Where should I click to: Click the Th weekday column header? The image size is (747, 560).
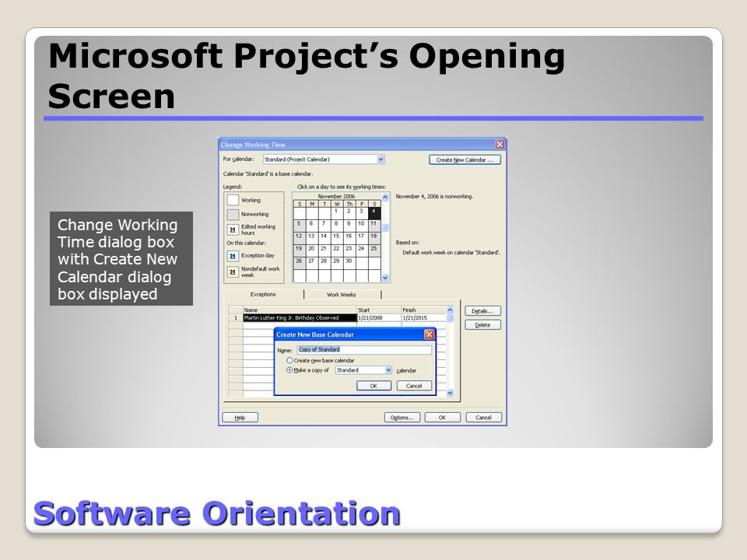349,204
